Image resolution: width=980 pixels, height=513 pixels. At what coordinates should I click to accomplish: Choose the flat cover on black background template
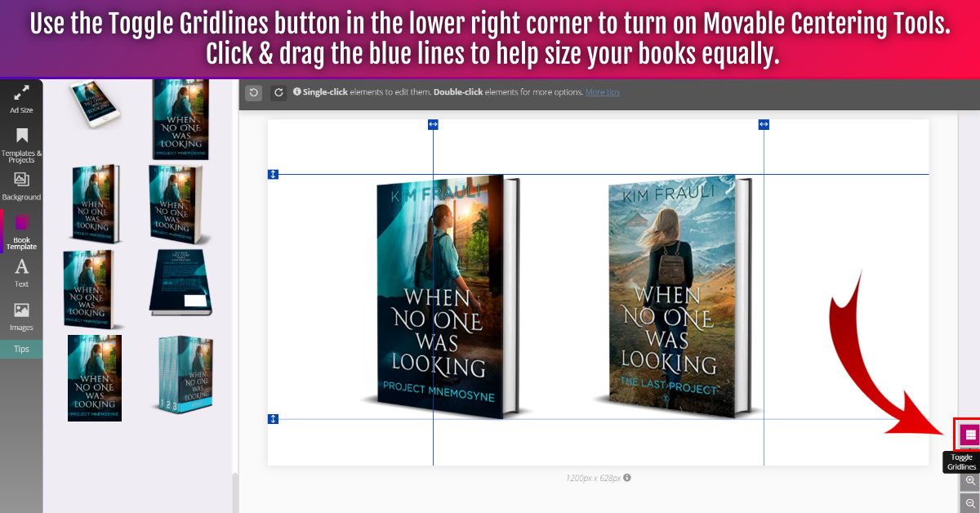point(95,377)
